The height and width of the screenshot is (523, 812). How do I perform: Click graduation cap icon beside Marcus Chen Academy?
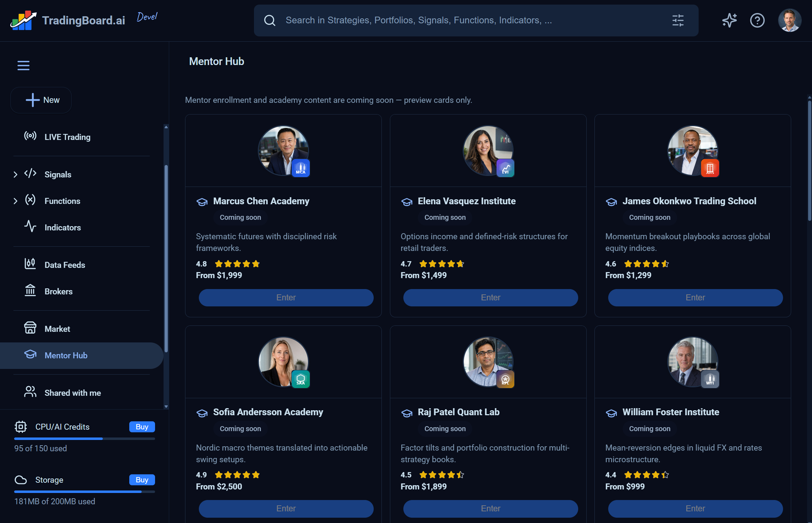202,202
